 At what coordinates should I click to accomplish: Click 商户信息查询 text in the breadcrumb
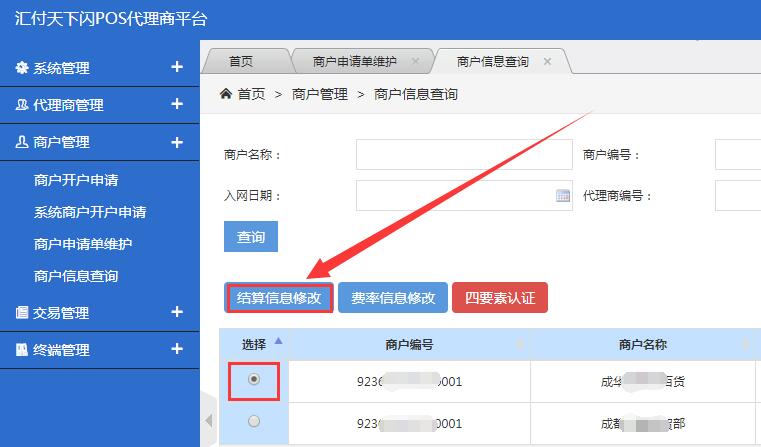click(x=416, y=94)
